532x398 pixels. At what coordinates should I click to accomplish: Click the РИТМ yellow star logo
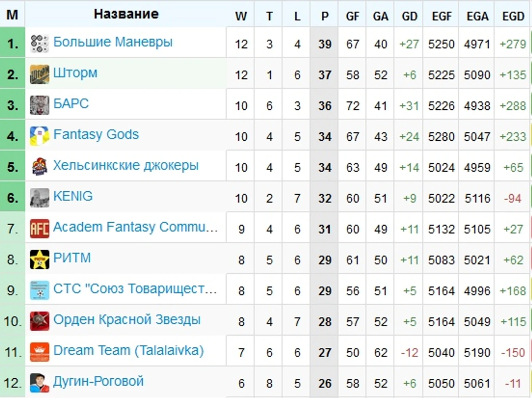pyautogui.click(x=39, y=260)
